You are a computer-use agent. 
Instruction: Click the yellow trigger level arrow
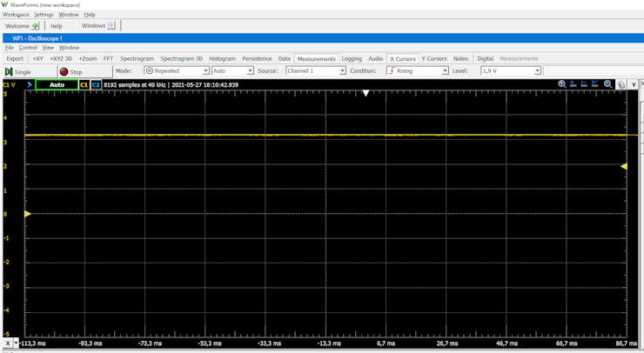coord(623,166)
